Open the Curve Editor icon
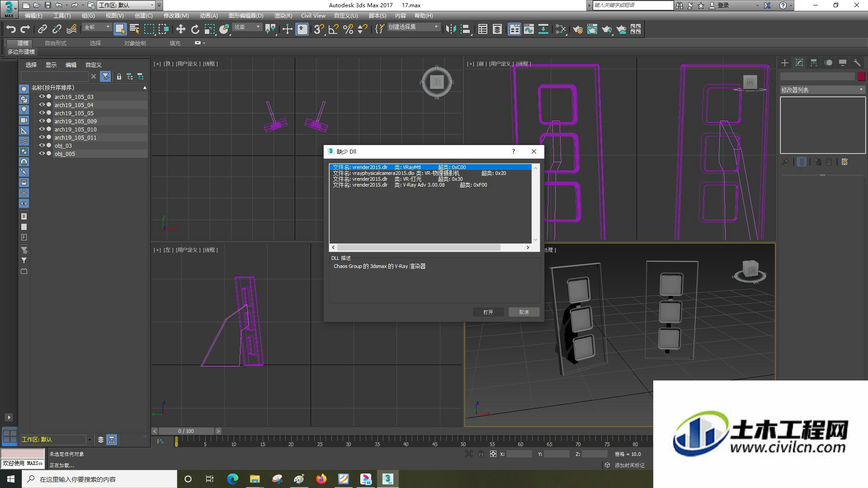This screenshot has height=488, width=868. [529, 29]
